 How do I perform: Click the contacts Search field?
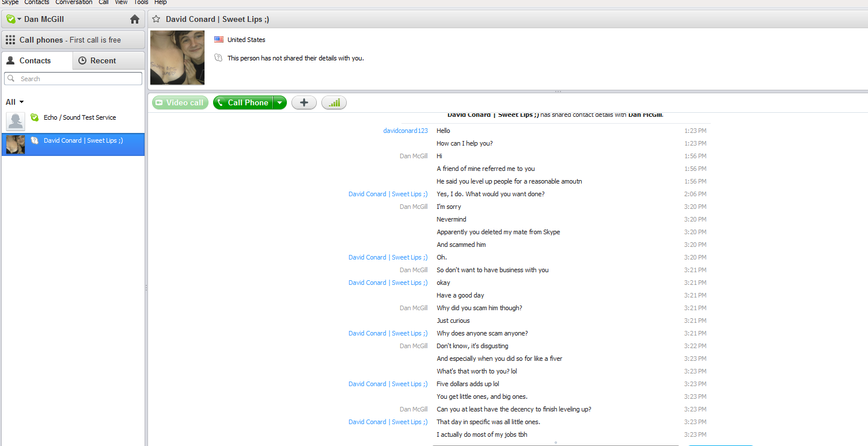coord(73,79)
